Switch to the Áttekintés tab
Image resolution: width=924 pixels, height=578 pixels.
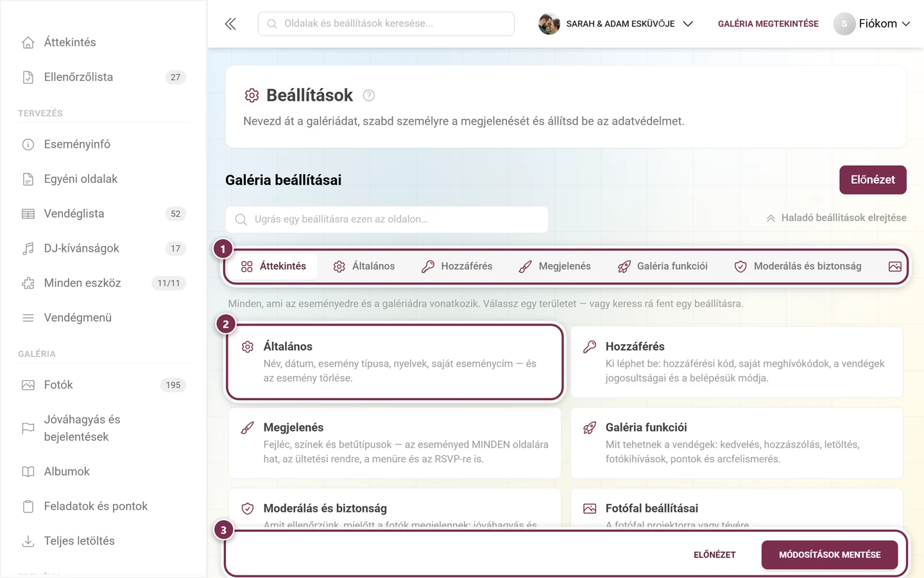273,267
